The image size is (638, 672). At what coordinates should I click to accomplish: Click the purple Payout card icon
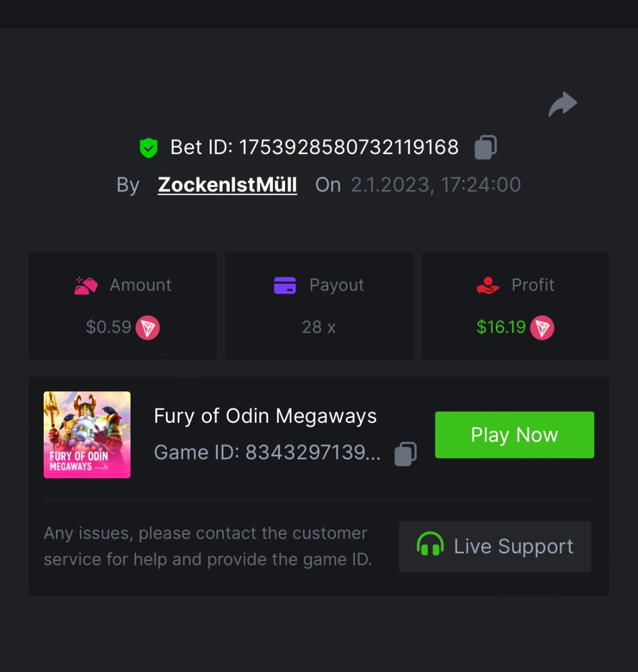285,285
